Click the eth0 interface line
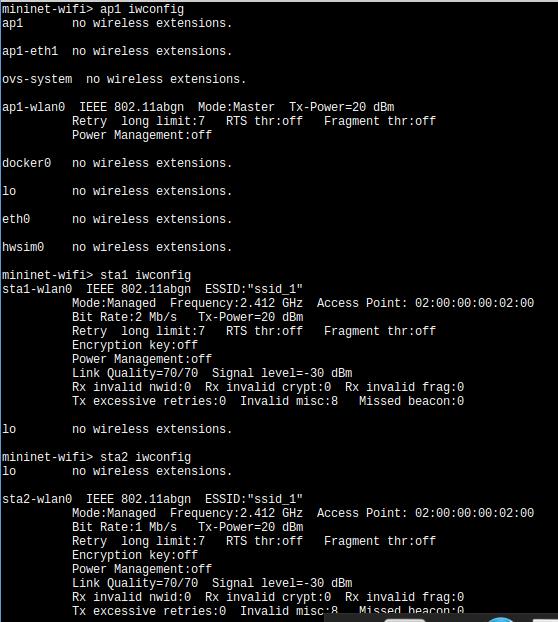Screen dimensions: 558x622 coord(117,219)
